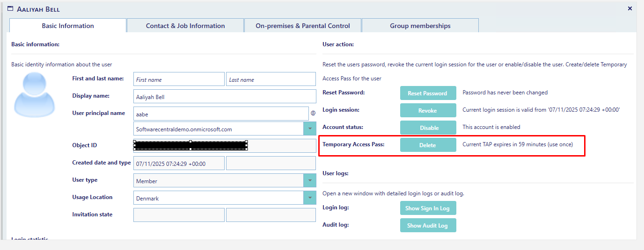The image size is (644, 250).
Task: Click the Reset Password button
Action: tap(427, 93)
